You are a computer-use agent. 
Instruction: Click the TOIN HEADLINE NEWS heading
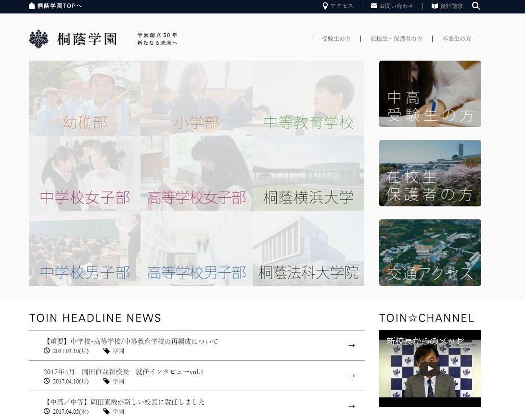pos(95,318)
